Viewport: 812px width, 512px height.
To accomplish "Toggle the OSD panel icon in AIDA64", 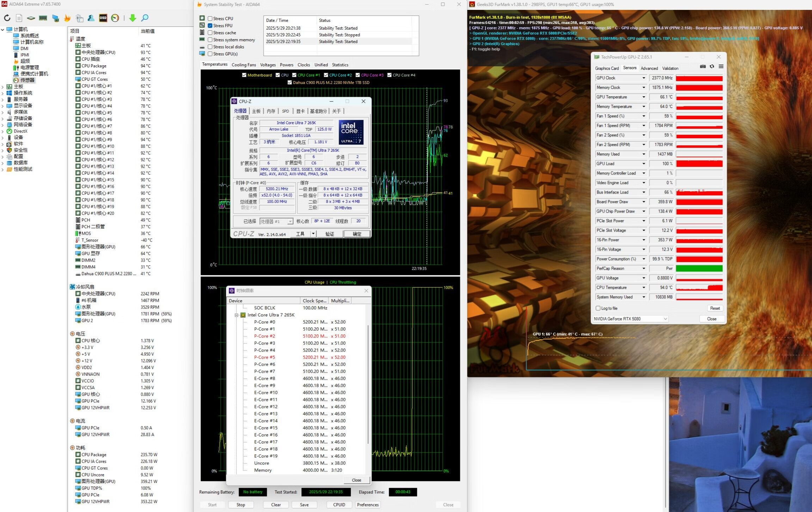I will click(103, 18).
